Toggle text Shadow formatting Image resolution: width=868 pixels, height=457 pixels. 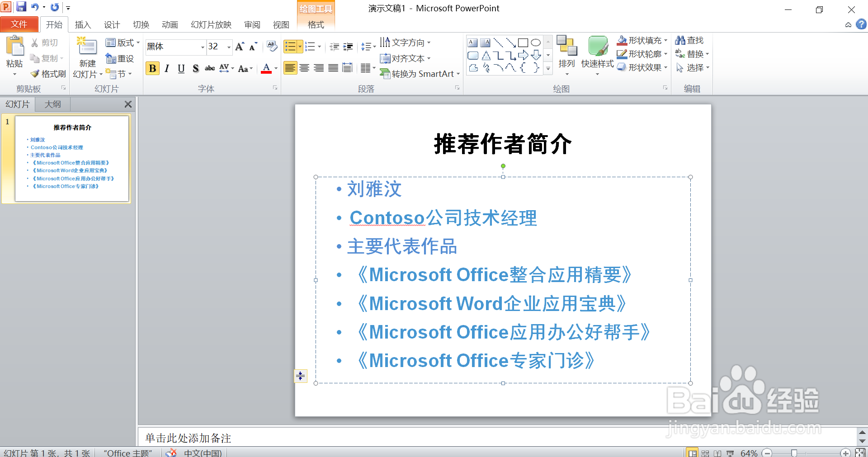(x=195, y=68)
